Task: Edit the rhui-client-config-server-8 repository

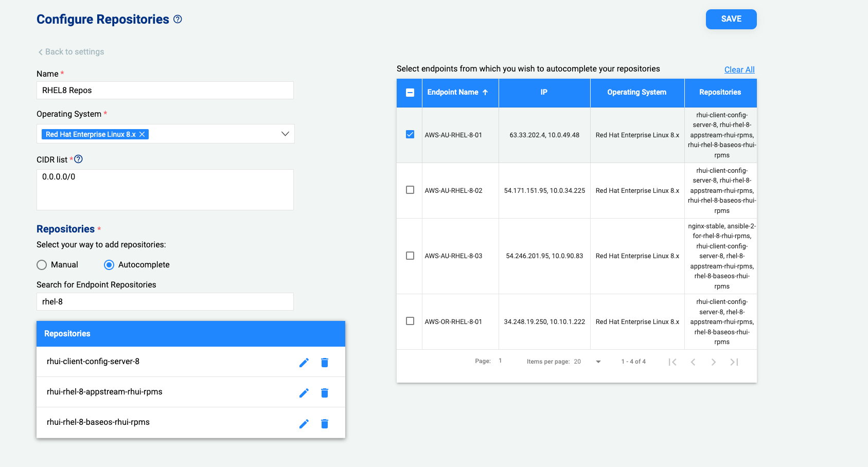Action: click(x=304, y=362)
